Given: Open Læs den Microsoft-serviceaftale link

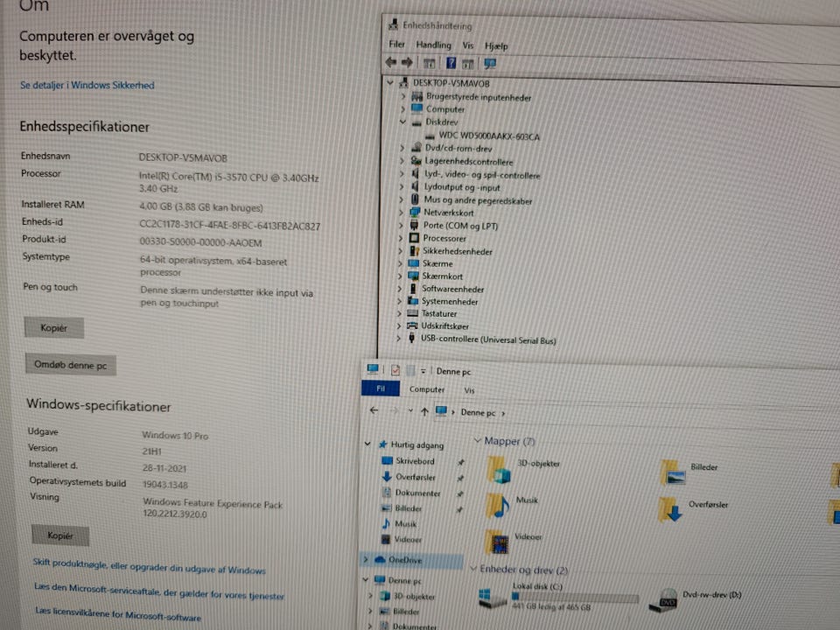Looking at the screenshot, I should (158, 591).
